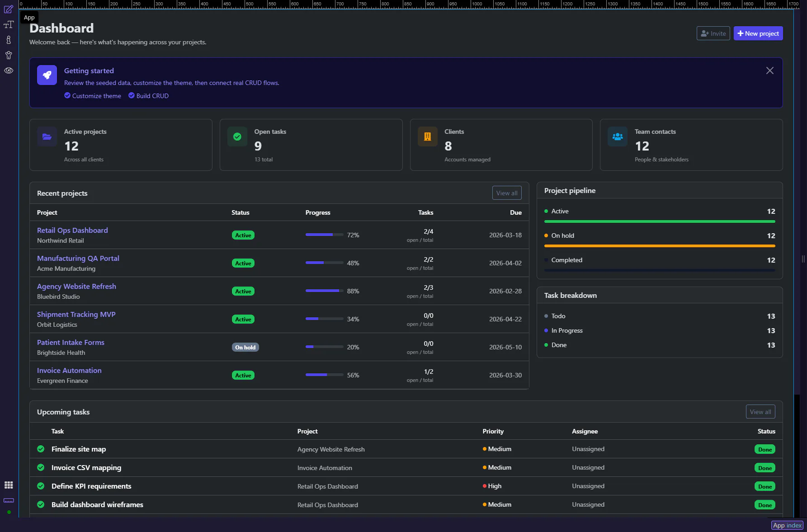Click the Clients building icon
807x532 pixels.
point(427,137)
